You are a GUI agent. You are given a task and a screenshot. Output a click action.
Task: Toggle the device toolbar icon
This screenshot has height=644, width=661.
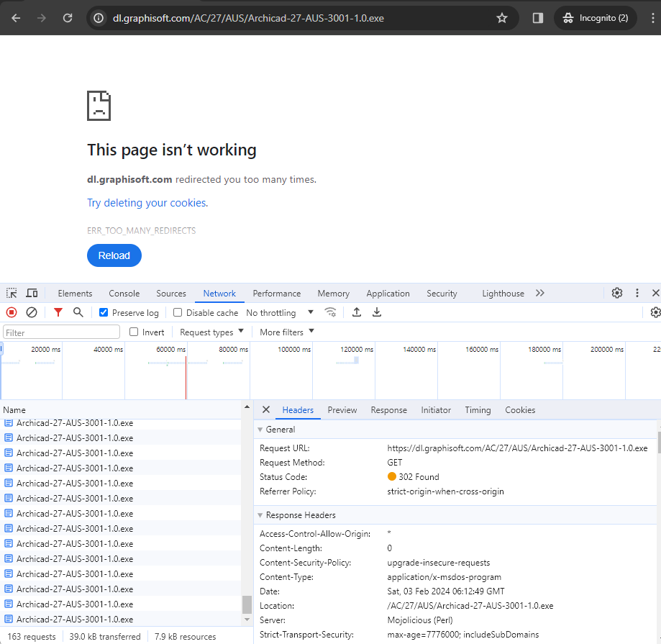pyautogui.click(x=32, y=293)
